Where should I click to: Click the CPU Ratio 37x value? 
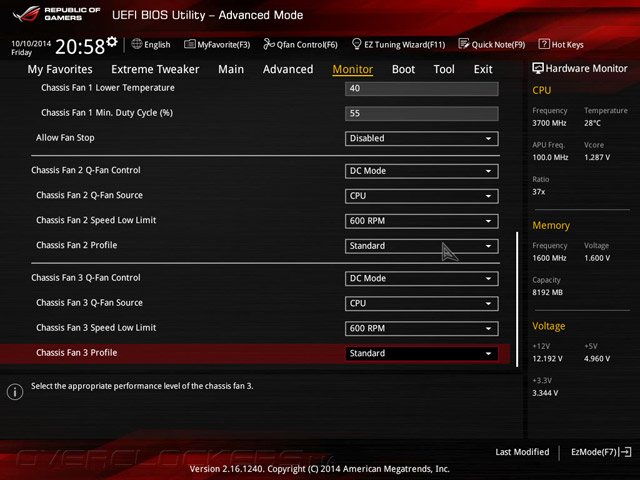click(538, 191)
